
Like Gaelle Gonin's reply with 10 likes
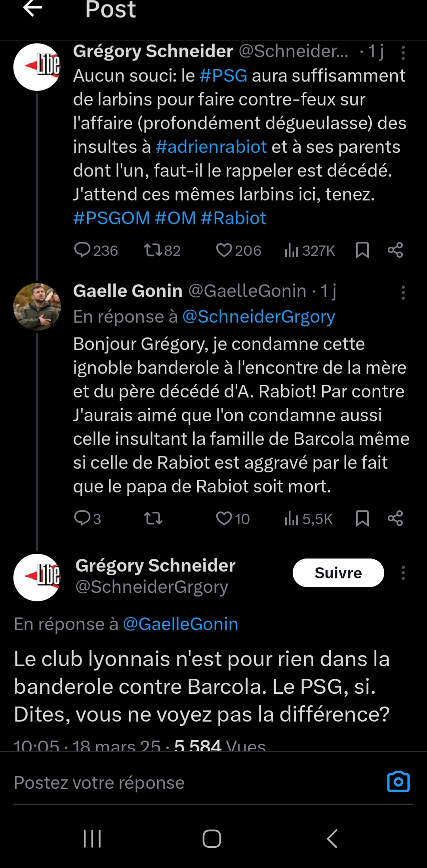(224, 518)
